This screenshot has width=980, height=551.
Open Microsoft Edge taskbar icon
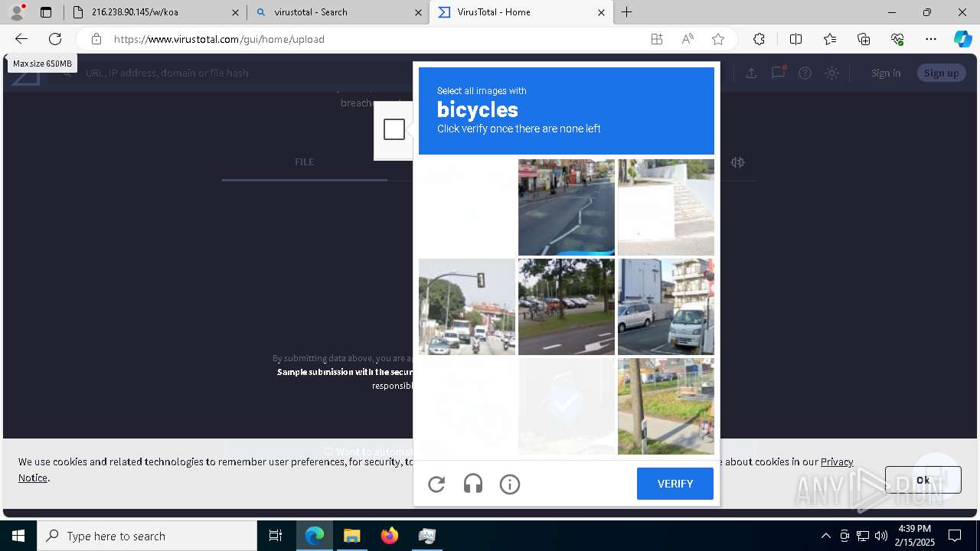tap(315, 536)
